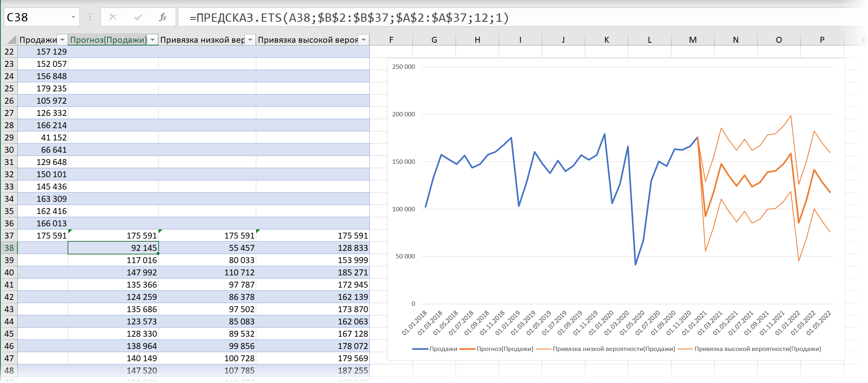Click cell with value 157 129
This screenshot has width=868, height=383.
(x=43, y=51)
